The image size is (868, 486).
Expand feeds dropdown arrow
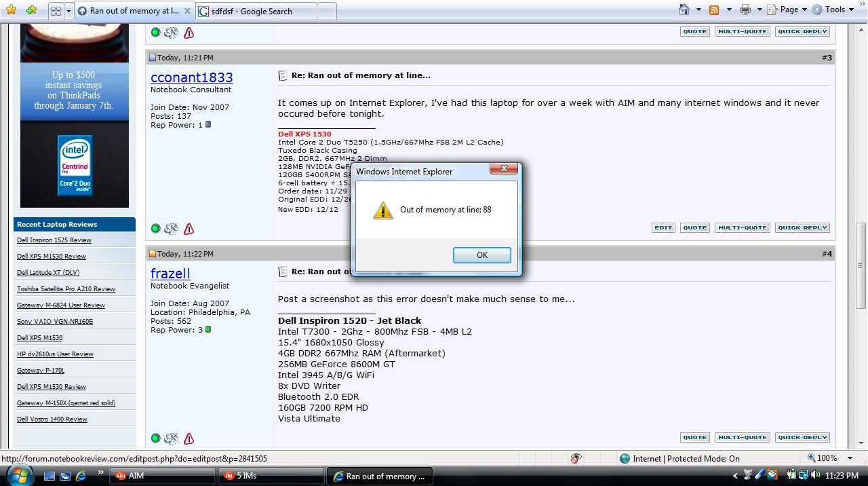pyautogui.click(x=729, y=10)
